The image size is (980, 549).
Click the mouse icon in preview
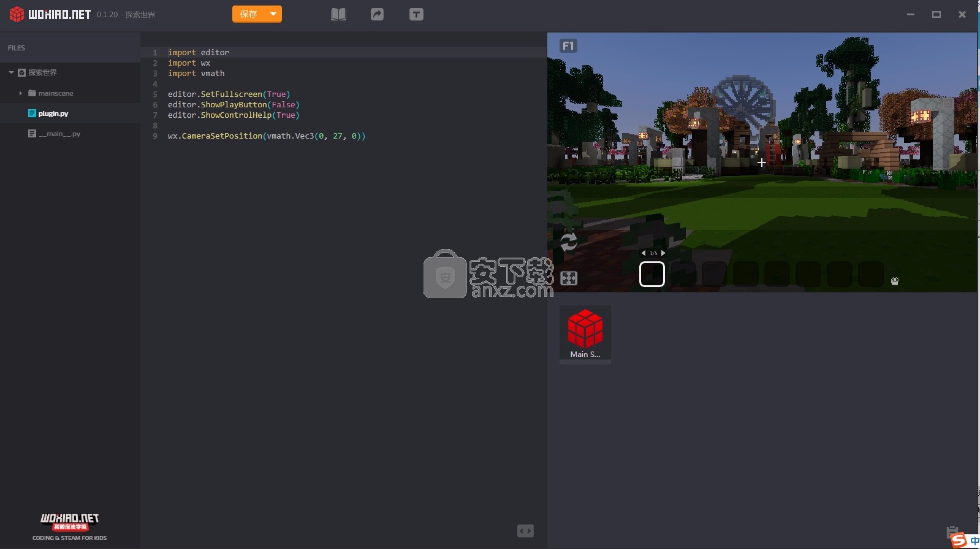[895, 281]
